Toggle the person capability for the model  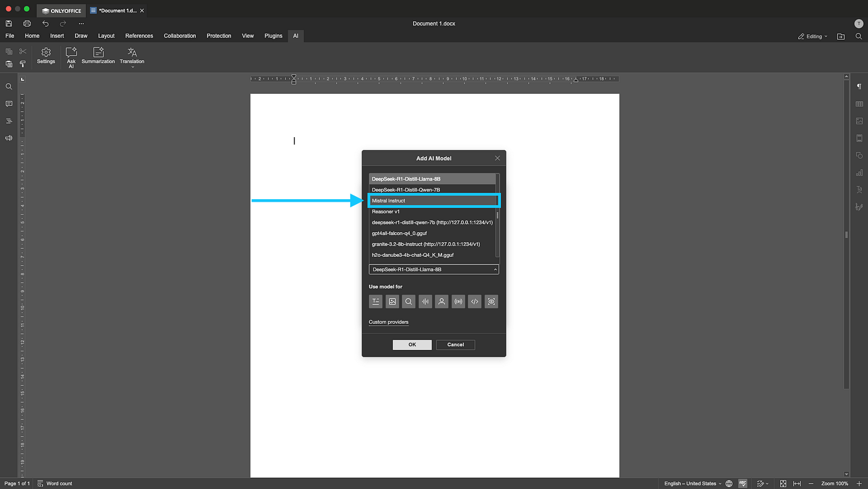tap(441, 302)
